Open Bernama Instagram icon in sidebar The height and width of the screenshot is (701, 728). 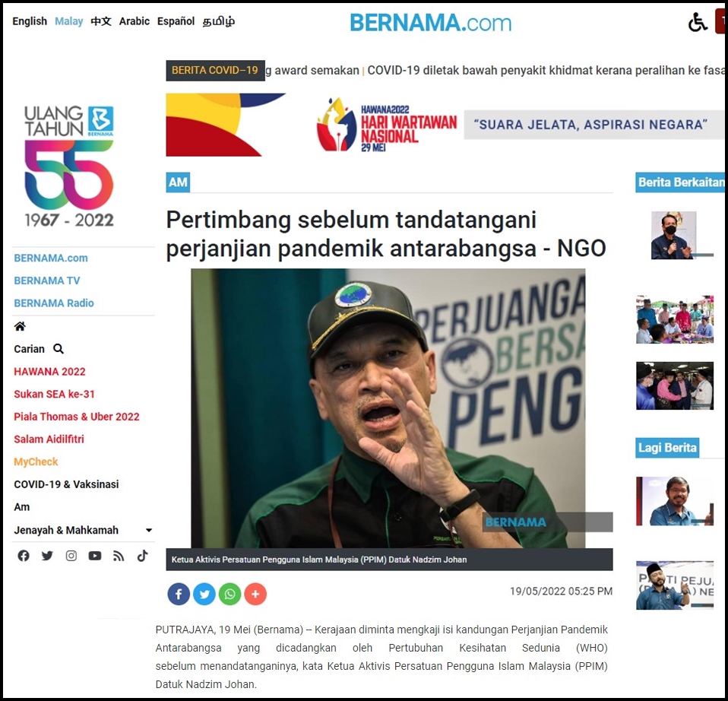point(71,556)
